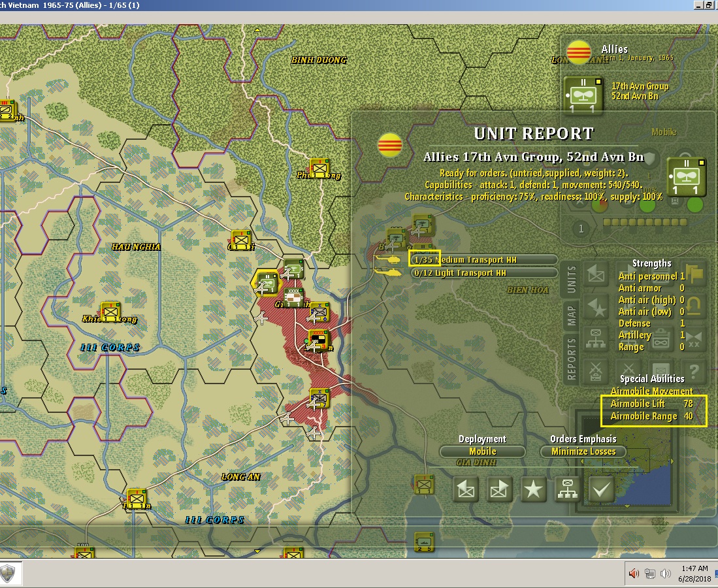Viewport: 718px width, 588px height.
Task: Click the unit counter inside Unit Report
Action: 686,177
